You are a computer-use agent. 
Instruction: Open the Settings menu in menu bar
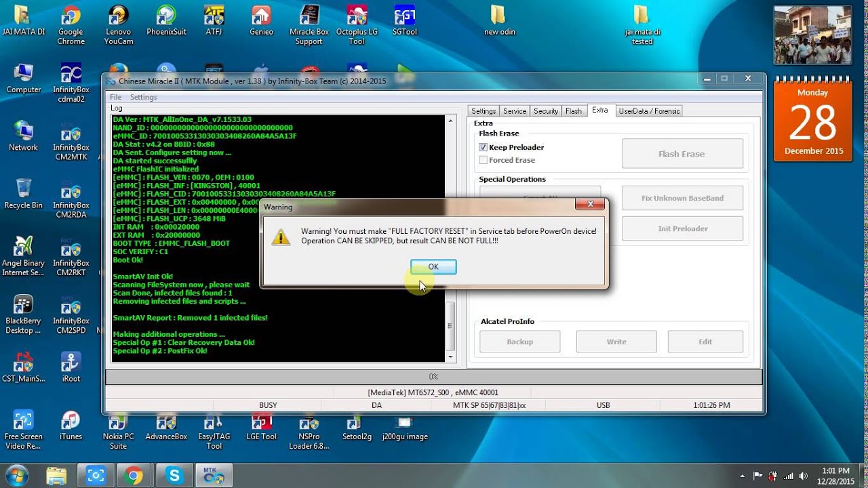[x=143, y=97]
